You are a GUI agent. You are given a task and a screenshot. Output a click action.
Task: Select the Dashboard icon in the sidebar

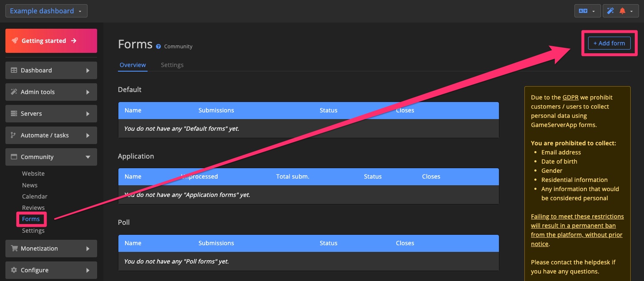pos(13,70)
